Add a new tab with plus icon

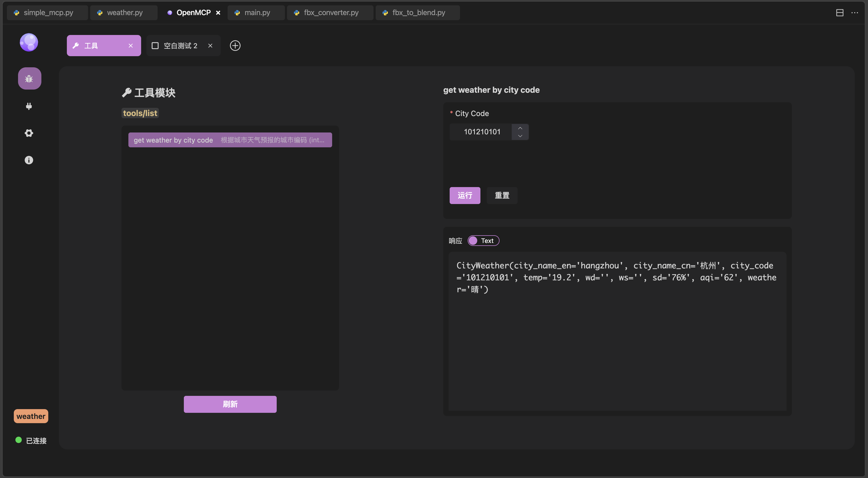[235, 46]
